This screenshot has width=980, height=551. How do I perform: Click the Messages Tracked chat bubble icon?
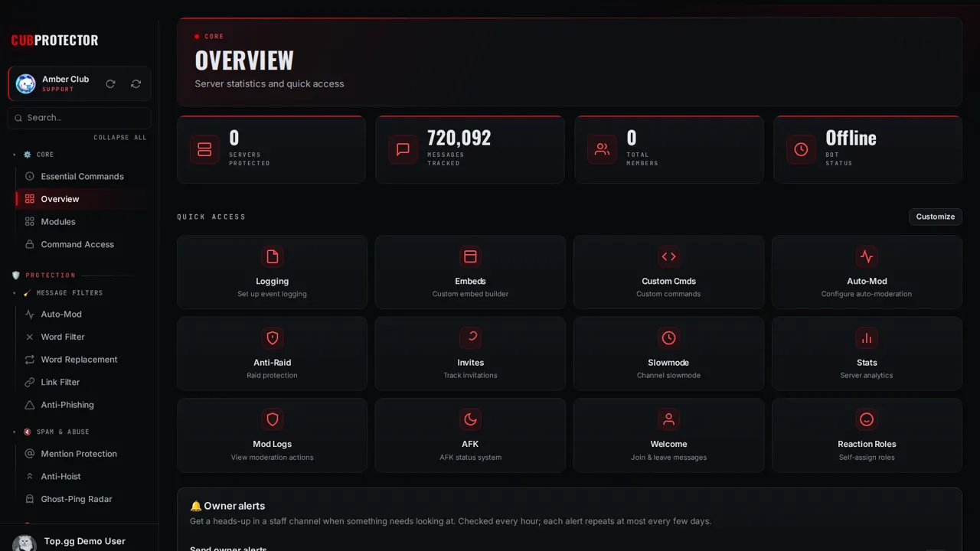[x=403, y=149]
